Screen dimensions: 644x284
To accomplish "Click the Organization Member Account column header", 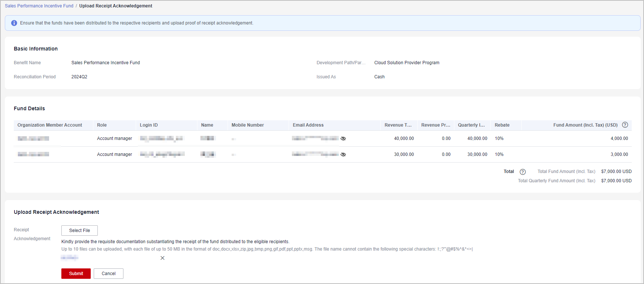I will 50,125.
